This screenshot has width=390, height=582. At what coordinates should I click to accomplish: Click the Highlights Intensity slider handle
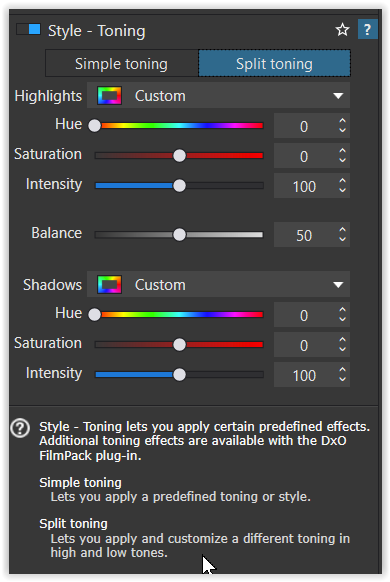point(180,186)
